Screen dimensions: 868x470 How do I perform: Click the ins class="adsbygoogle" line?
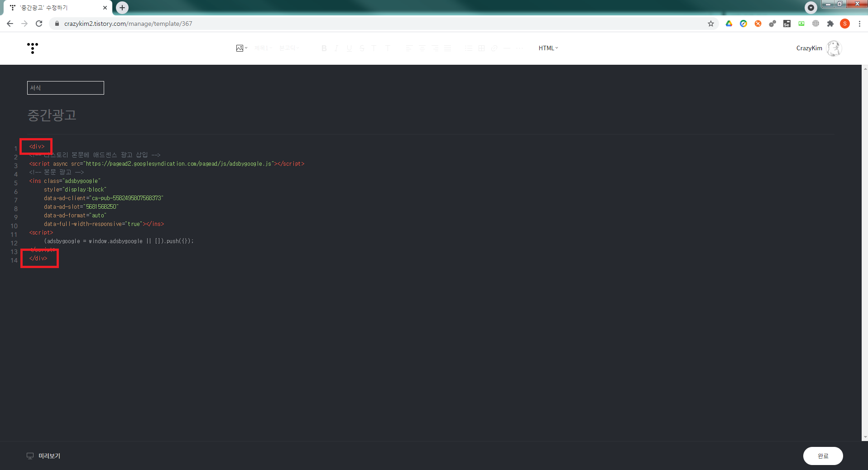(65, 181)
